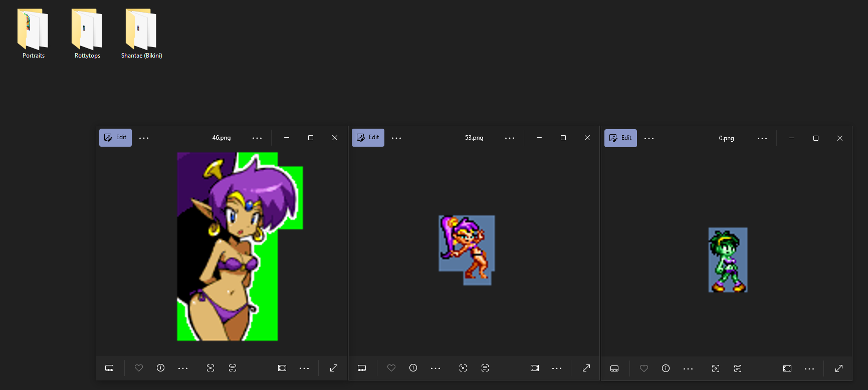Click the Shantae portrait image in 46.png
Image resolution: width=868 pixels, height=390 pixels.
coord(240,246)
